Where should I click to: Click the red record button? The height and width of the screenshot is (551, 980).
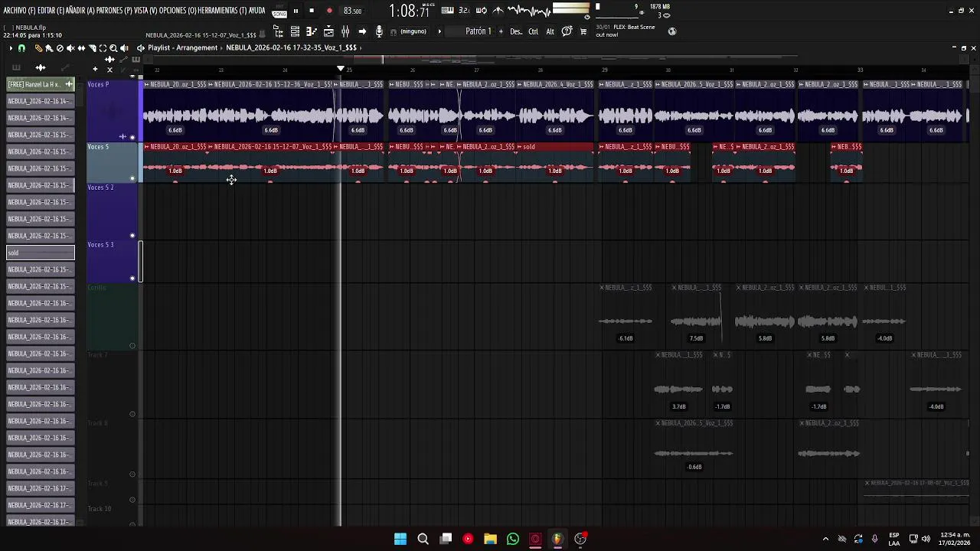click(329, 11)
